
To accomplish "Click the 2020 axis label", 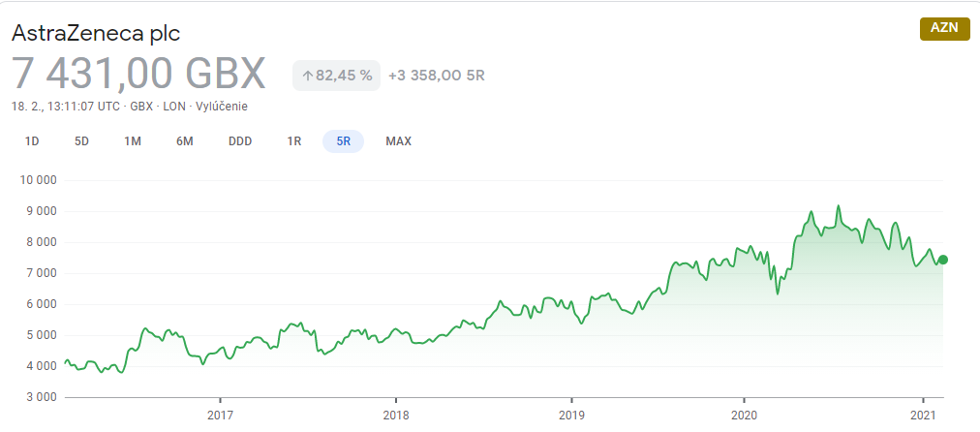I will pos(744,416).
